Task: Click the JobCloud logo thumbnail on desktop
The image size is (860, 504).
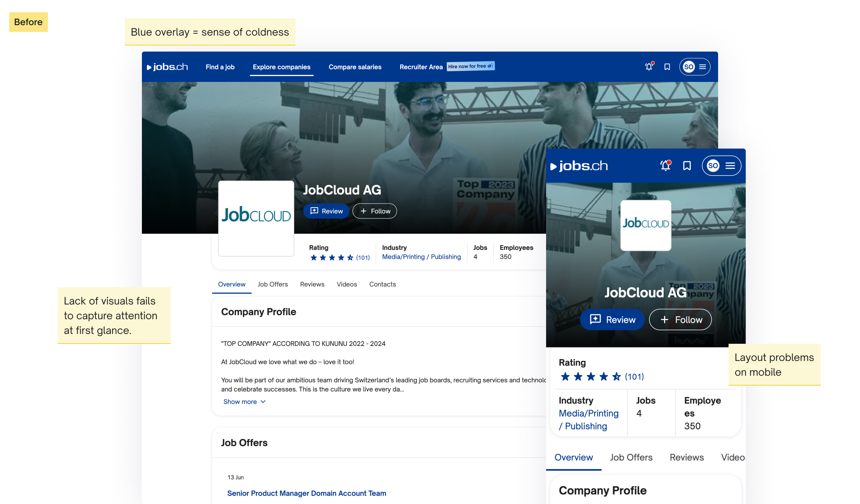Action: (256, 218)
